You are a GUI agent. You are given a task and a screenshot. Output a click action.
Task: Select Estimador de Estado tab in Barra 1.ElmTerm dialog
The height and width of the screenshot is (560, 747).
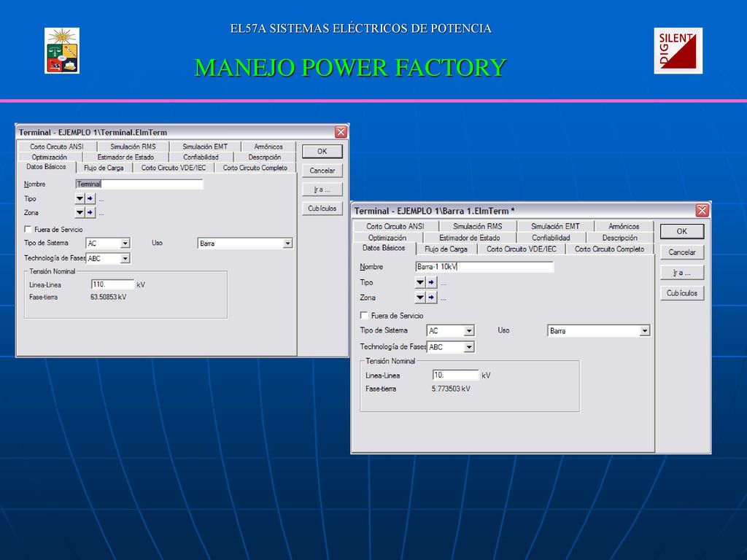pos(469,238)
